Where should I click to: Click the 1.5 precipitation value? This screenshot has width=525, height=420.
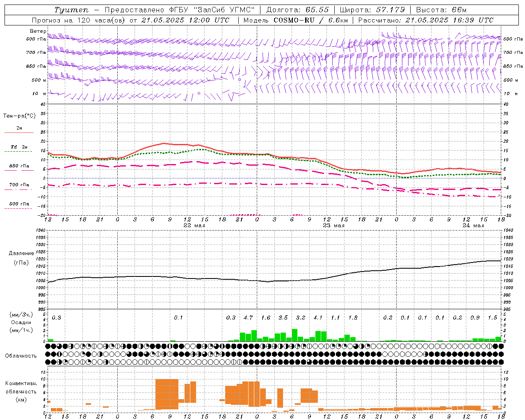(x=493, y=317)
